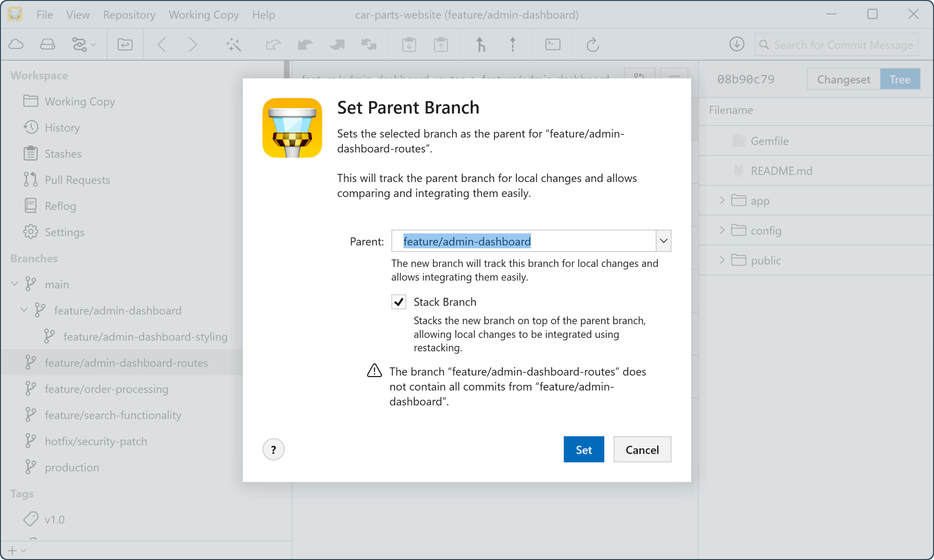Switch to the Tree tab
This screenshot has height=560, width=934.
click(900, 79)
